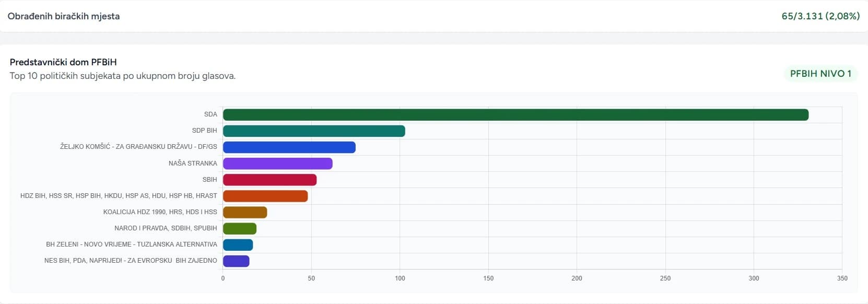The width and height of the screenshot is (868, 304).
Task: Click the "50" x-axis tick
Action: [x=311, y=278]
